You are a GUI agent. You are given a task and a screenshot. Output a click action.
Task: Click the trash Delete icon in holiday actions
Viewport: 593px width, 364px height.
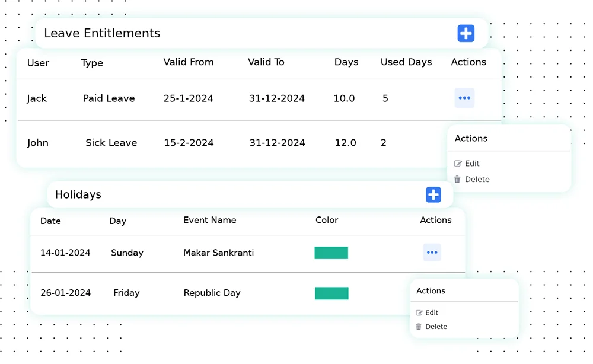419,327
